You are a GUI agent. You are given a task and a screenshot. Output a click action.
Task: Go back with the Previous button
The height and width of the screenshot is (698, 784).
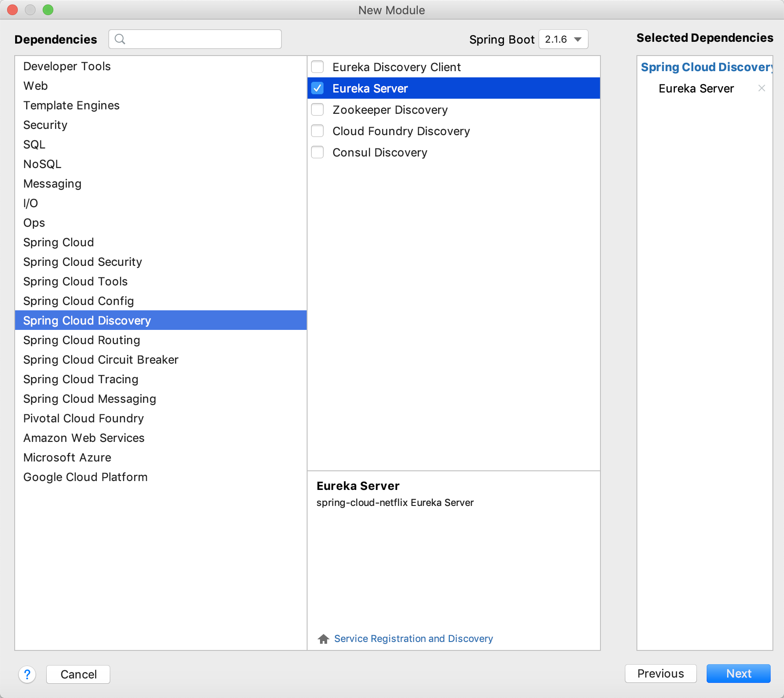point(660,674)
